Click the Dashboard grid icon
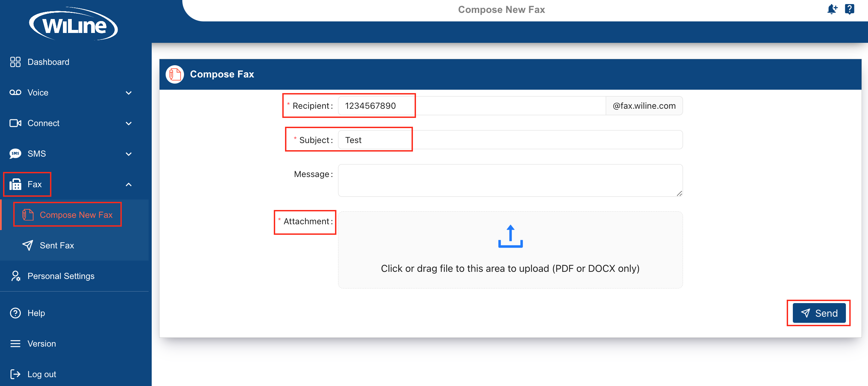 pyautogui.click(x=15, y=62)
